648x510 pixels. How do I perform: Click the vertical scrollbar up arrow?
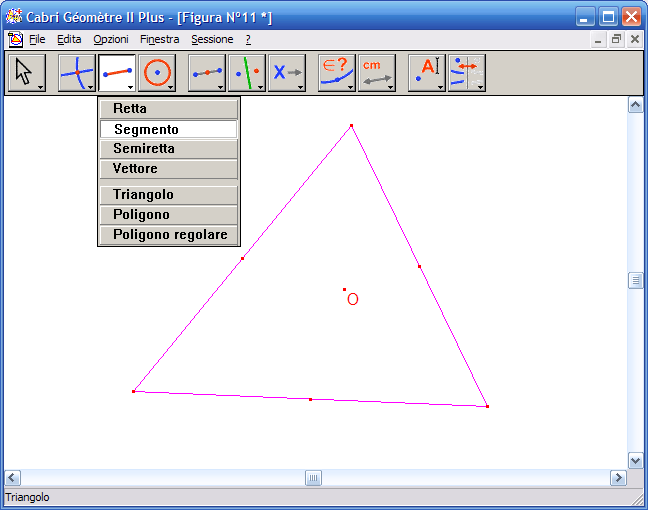[x=635, y=105]
